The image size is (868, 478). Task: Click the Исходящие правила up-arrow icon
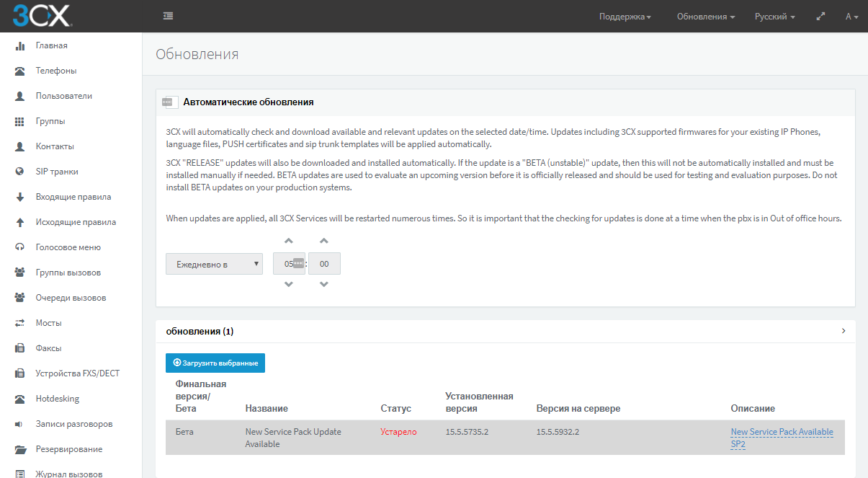pos(20,222)
